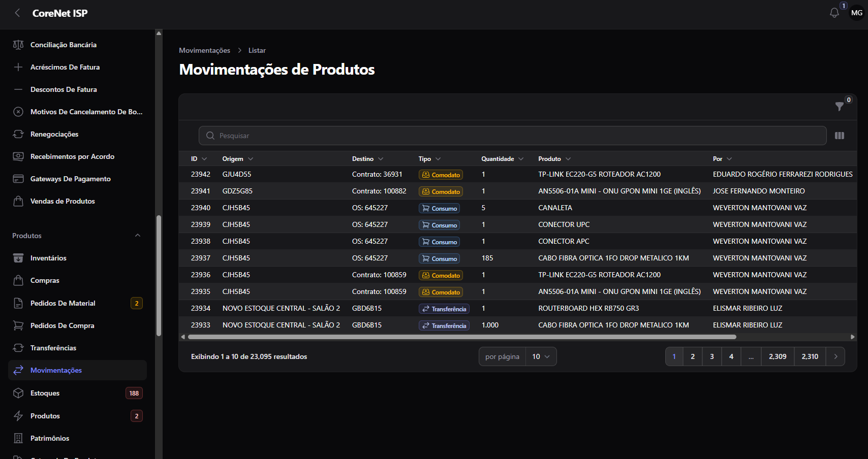868x459 pixels.
Task: Click the plus icon for Acréscimos De Fatura
Action: click(18, 67)
